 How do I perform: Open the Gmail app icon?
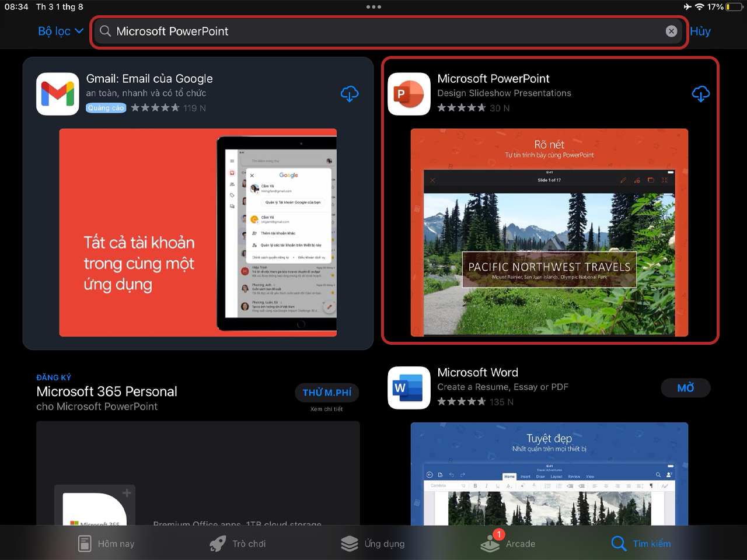pyautogui.click(x=57, y=94)
